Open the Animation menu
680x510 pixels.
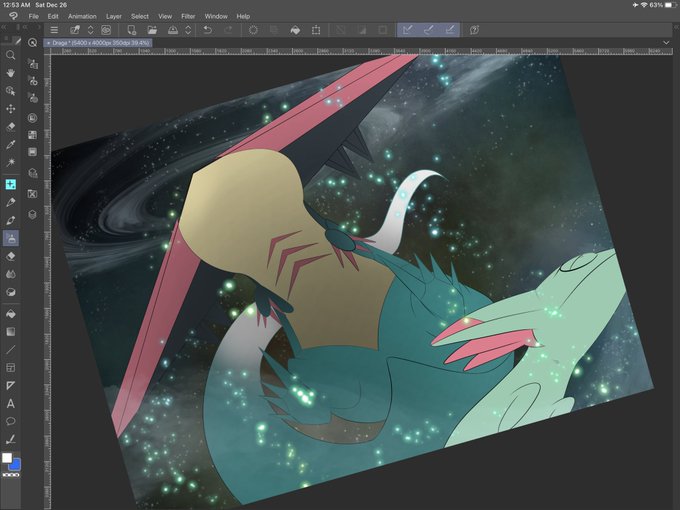[x=82, y=16]
